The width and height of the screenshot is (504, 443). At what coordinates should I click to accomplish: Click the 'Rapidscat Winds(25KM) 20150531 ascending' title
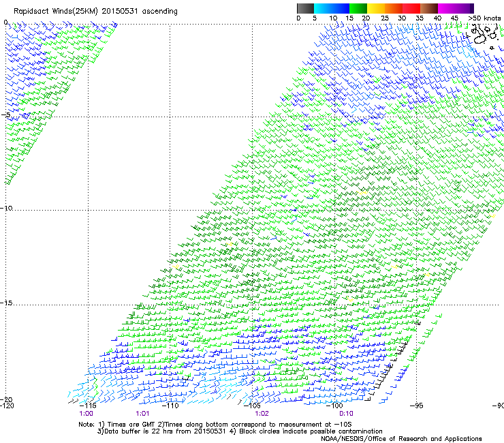coord(95,11)
